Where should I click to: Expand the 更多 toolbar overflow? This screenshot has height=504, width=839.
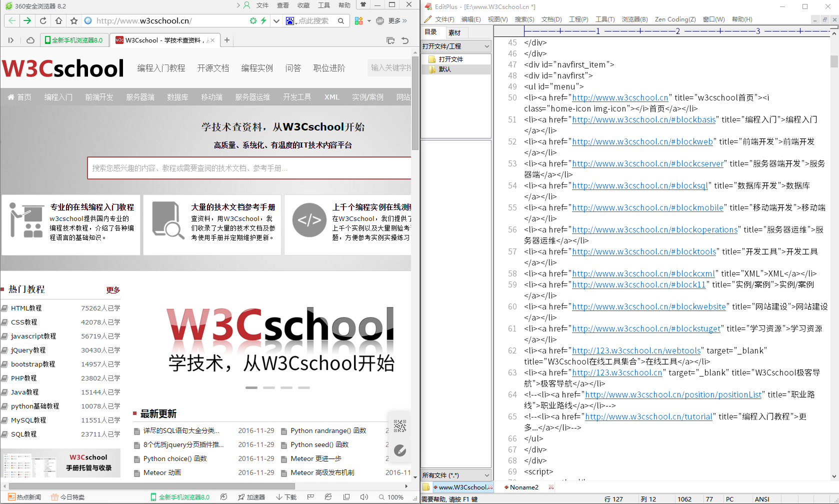click(x=398, y=20)
